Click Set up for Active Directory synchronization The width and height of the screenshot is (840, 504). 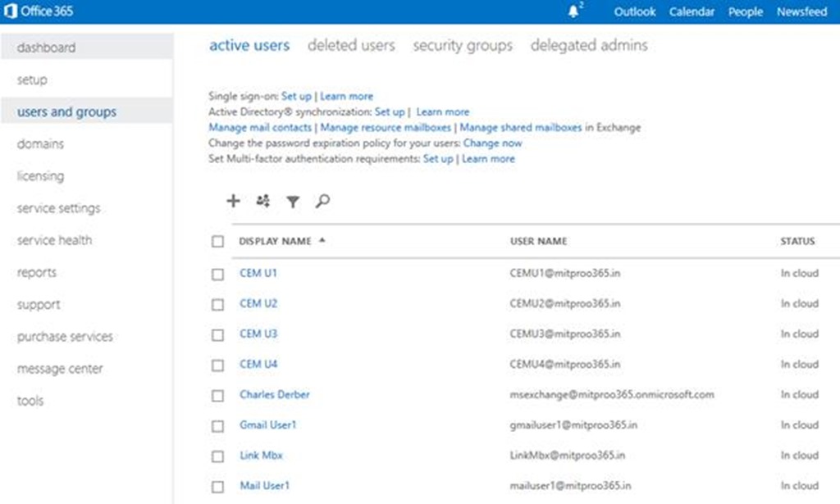[390, 111]
